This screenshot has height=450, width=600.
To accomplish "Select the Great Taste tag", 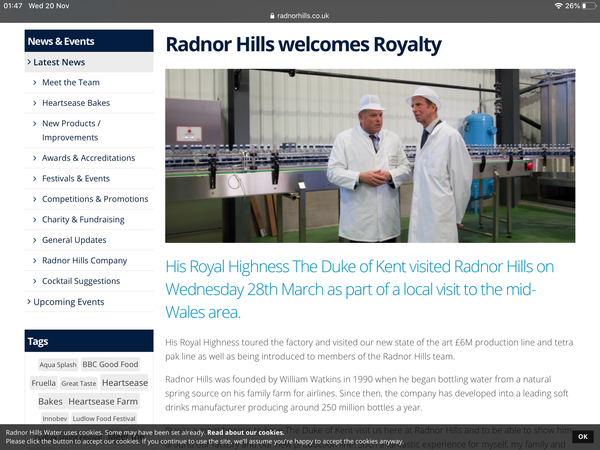I will point(79,383).
